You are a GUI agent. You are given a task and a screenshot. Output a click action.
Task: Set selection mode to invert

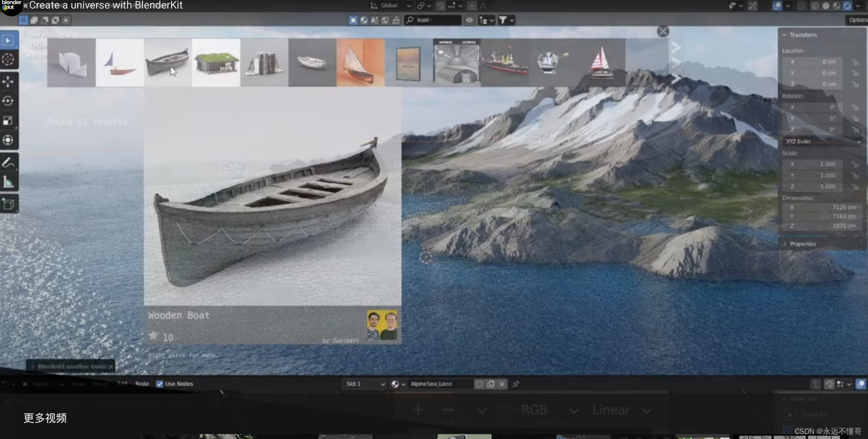click(x=56, y=20)
